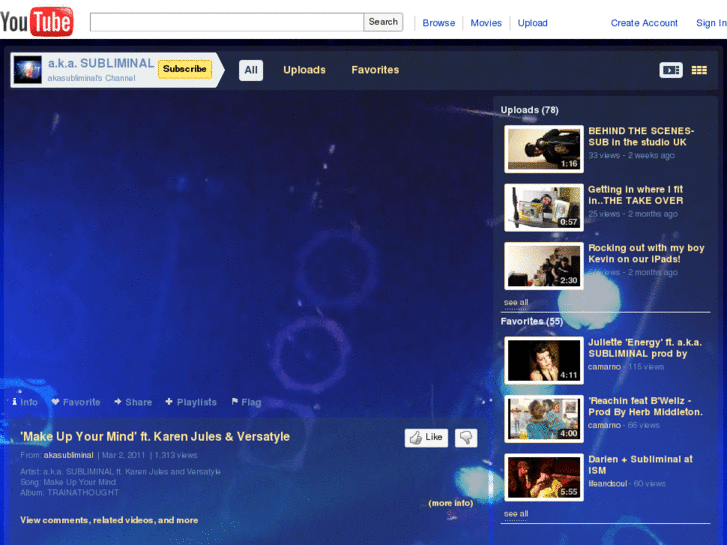The image size is (727, 545).
Task: Click the a.k.a. SUBLIMINAL channel name
Action: coord(101,64)
